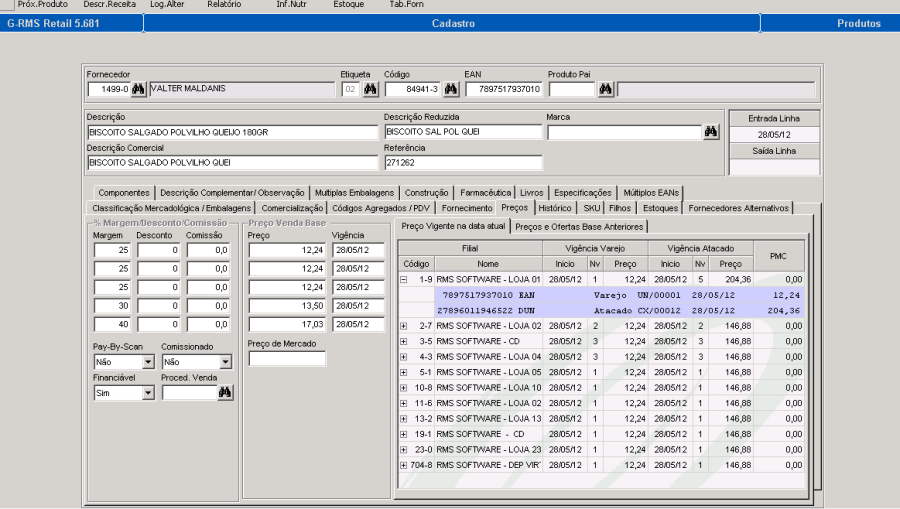Click the Próx.Produto toolbar button
The height and width of the screenshot is (509, 900).
43,5
